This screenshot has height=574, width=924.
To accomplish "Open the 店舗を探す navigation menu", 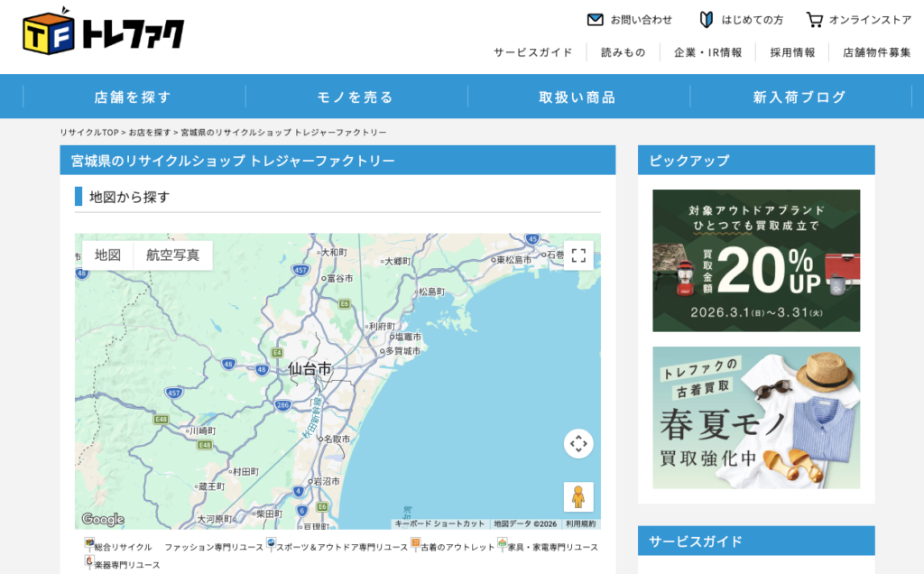I will (133, 97).
